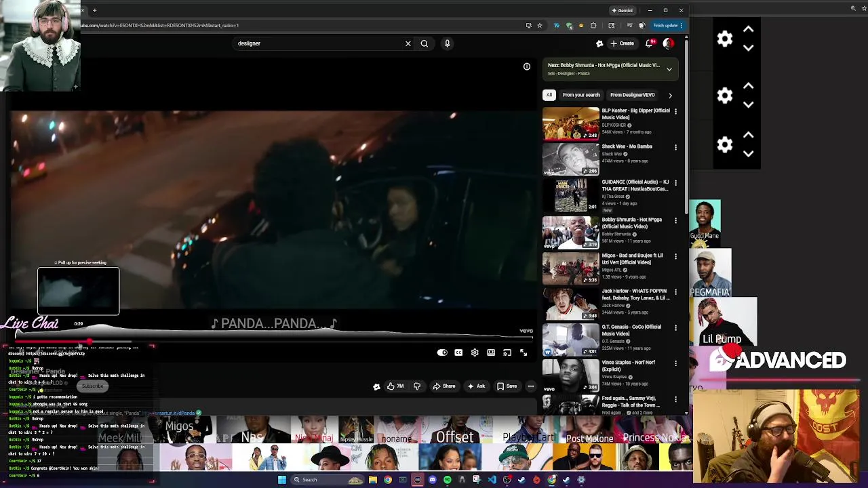868x488 pixels.
Task: Switch the player to theater mode
Action: [491, 352]
